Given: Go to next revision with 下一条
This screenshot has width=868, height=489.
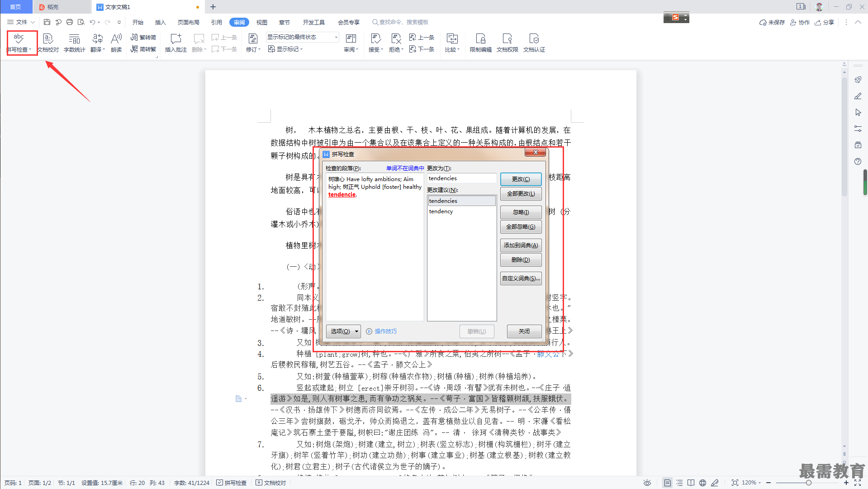Looking at the screenshot, I should click(422, 49).
